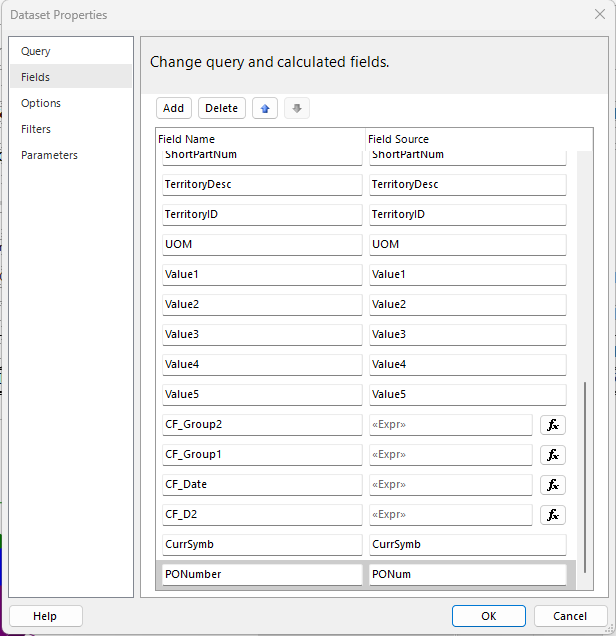Open the Query page
Viewport: 616px width, 636px height.
pyautogui.click(x=36, y=51)
